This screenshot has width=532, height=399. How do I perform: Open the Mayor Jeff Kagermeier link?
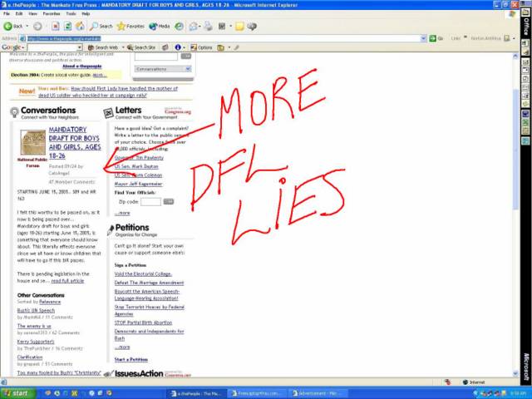point(139,184)
